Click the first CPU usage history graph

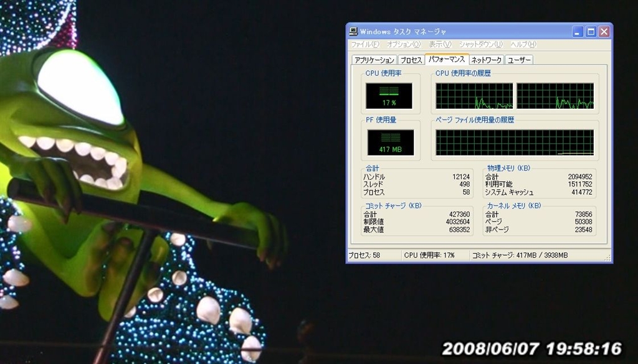(474, 96)
